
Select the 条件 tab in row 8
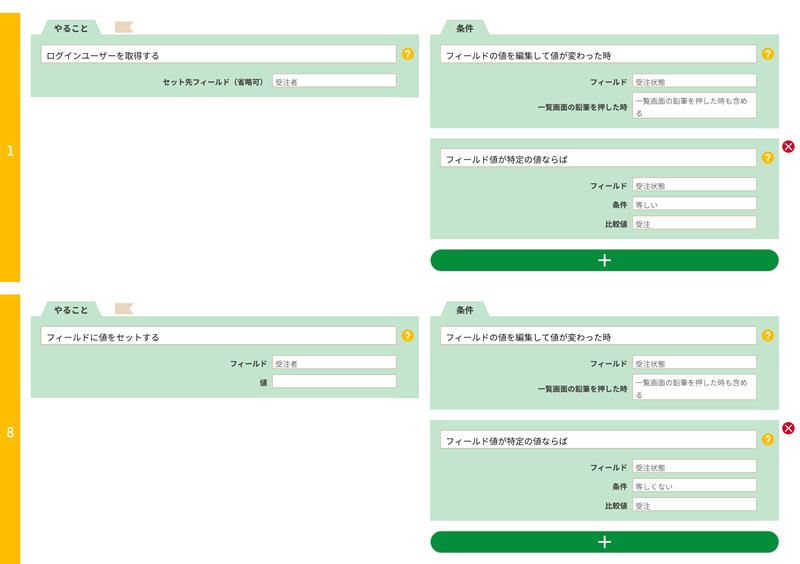tap(465, 310)
